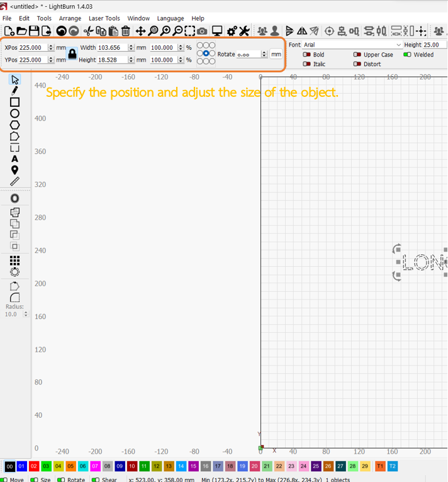
Task: Select the Radius corner tool
Action: [x=14, y=298]
